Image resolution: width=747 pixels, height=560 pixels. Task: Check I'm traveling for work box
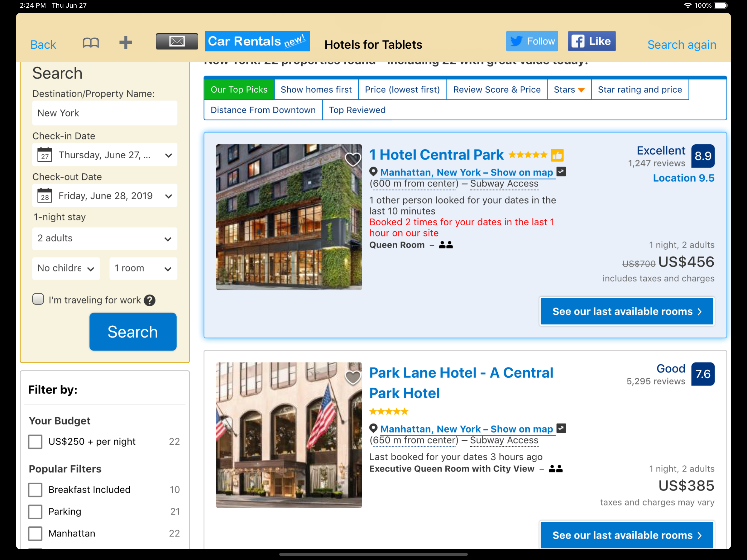coord(38,299)
